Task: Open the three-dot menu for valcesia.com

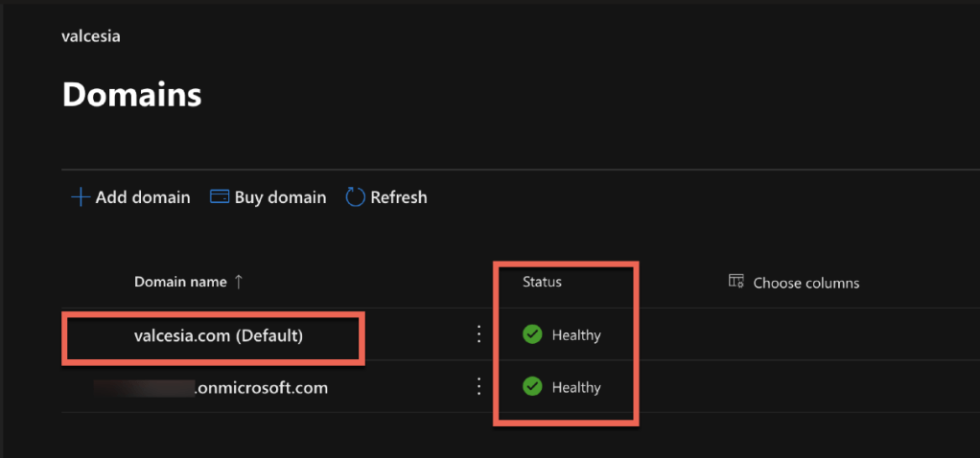Action: 478,334
